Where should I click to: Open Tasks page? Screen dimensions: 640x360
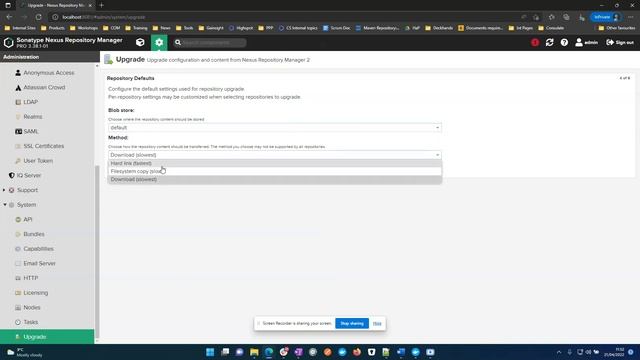click(x=31, y=322)
